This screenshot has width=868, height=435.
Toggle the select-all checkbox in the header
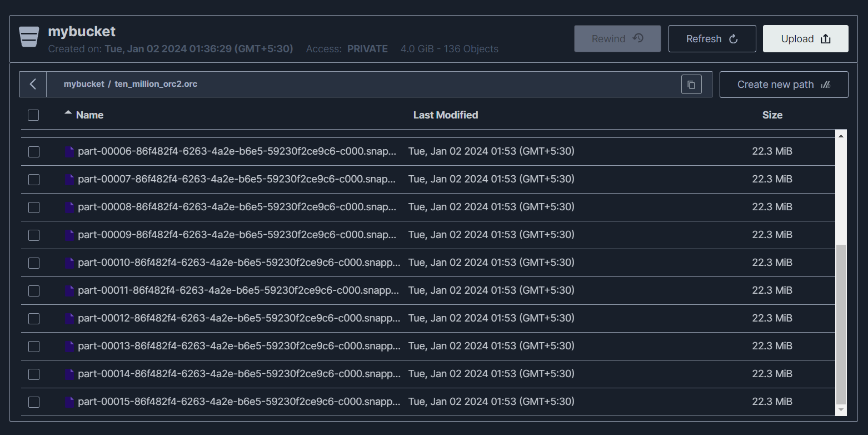(x=33, y=115)
